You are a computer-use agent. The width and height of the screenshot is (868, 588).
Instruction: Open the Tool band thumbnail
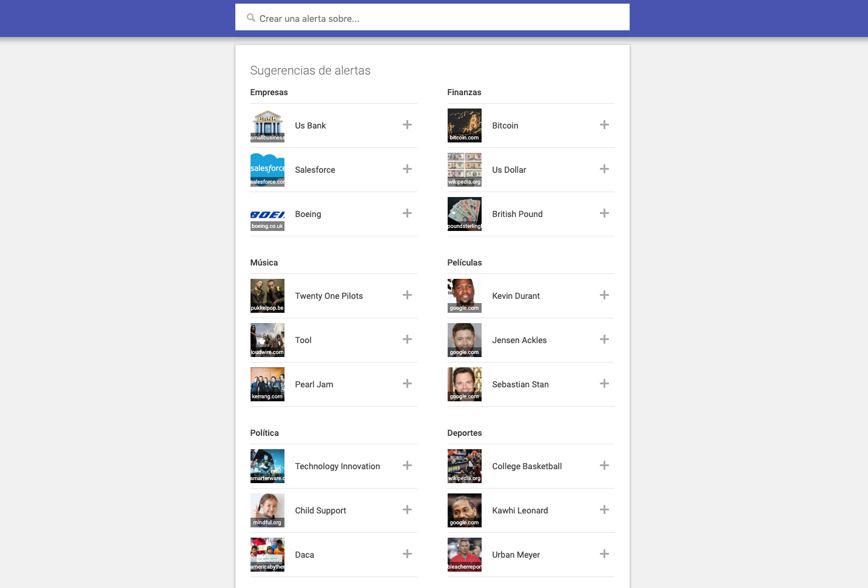pyautogui.click(x=267, y=340)
